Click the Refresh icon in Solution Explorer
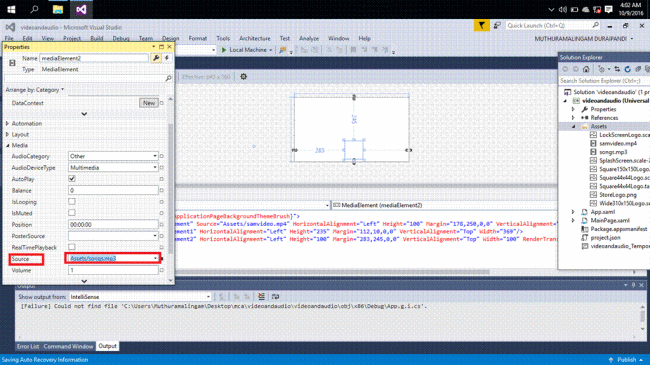Screen dimensions: 650x365 tap(627, 69)
